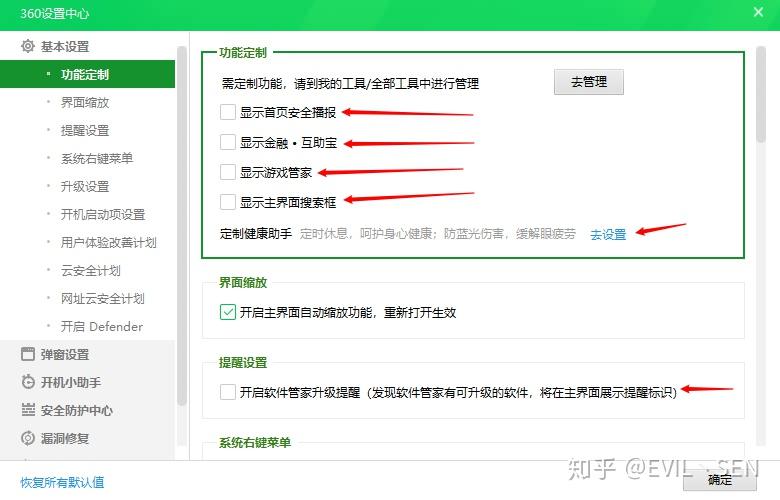Click the 定制健康助手 label
Viewport: 780px width, 500px height.
click(256, 233)
